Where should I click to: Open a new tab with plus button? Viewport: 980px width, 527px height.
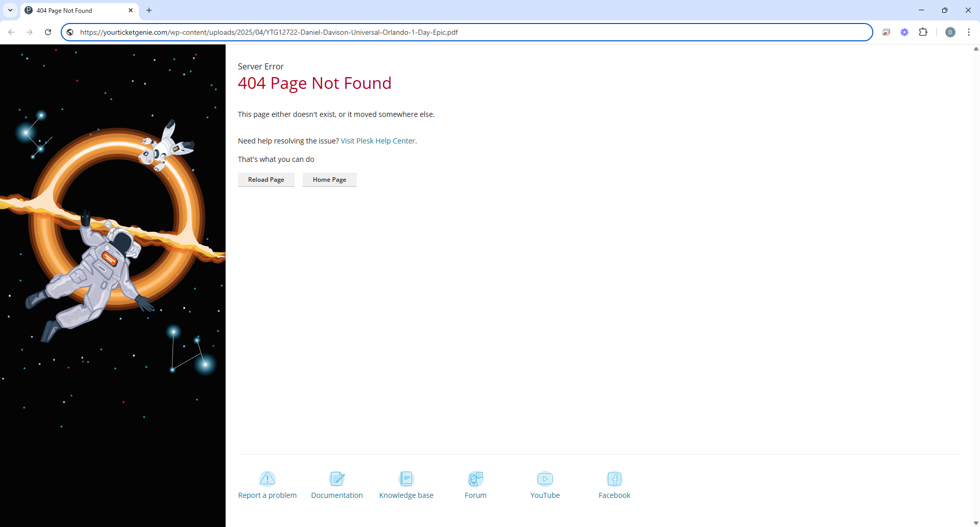click(149, 10)
